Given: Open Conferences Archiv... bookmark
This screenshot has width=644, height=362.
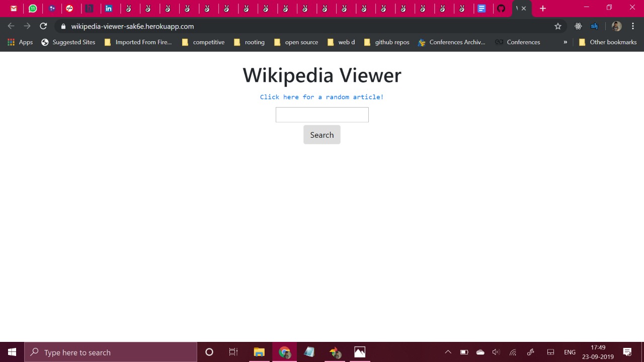Looking at the screenshot, I should click(x=452, y=42).
